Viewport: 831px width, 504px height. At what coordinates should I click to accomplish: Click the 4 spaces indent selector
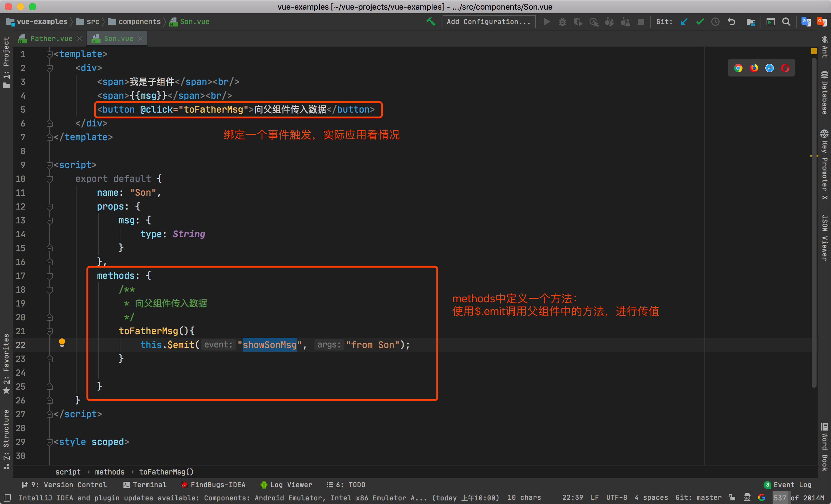pos(651,497)
